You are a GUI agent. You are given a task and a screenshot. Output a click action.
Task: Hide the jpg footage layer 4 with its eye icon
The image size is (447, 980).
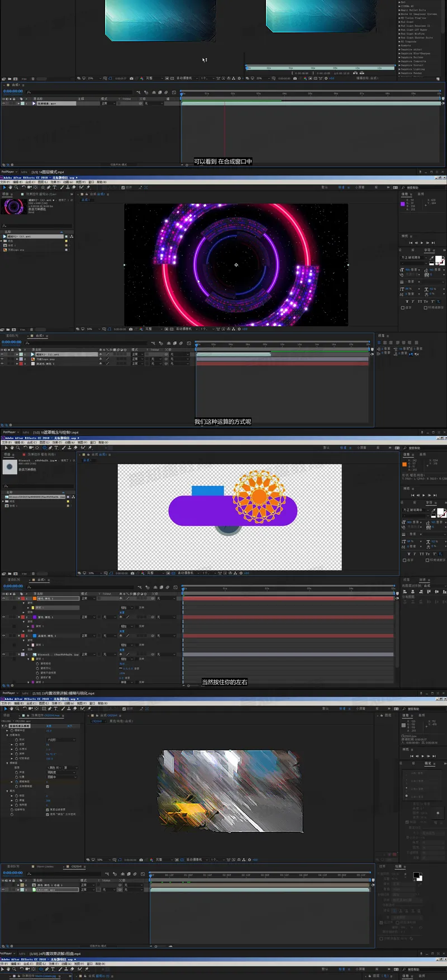click(x=3, y=654)
